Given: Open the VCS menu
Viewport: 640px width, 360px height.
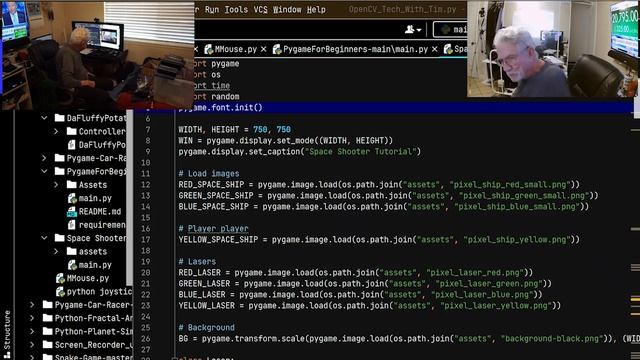Looking at the screenshot, I should pyautogui.click(x=260, y=9).
